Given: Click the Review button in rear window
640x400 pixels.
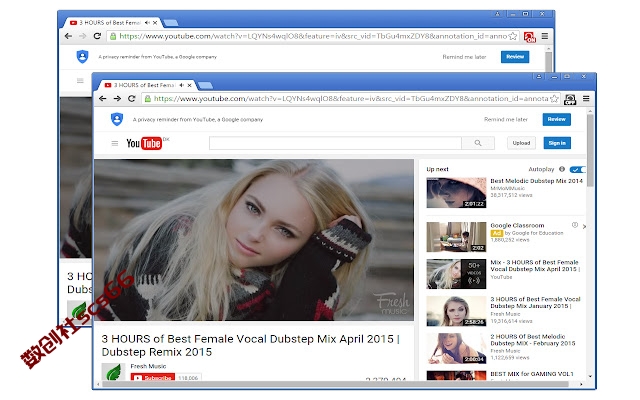Looking at the screenshot, I should click(515, 57).
